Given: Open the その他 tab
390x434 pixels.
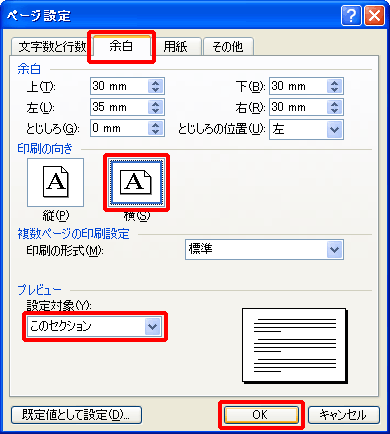Looking at the screenshot, I should (x=228, y=46).
